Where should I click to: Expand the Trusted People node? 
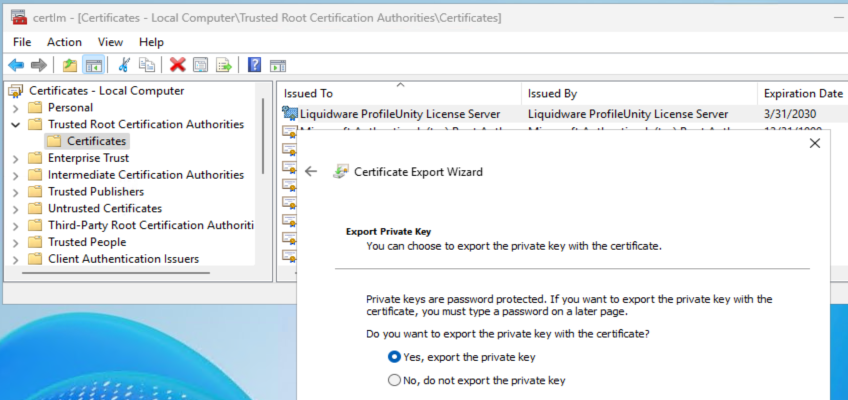coord(16,243)
